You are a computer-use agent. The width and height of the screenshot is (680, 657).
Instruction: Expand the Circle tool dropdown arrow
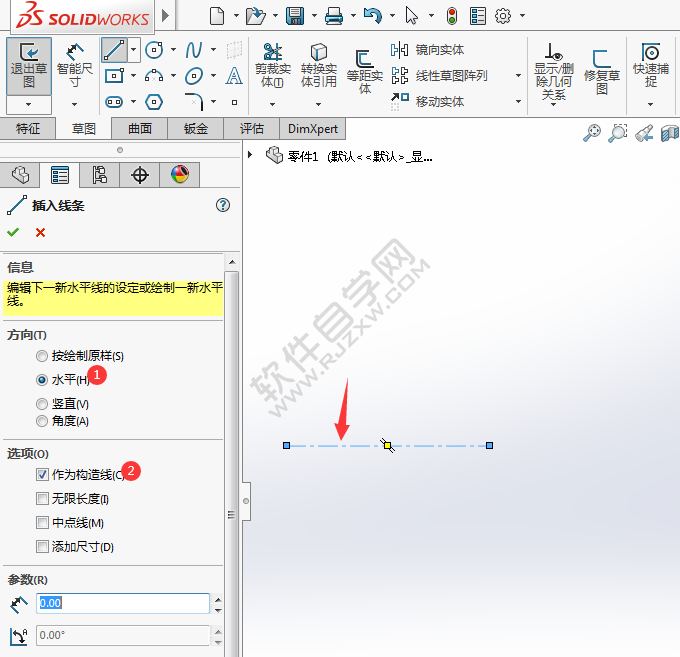(x=173, y=50)
